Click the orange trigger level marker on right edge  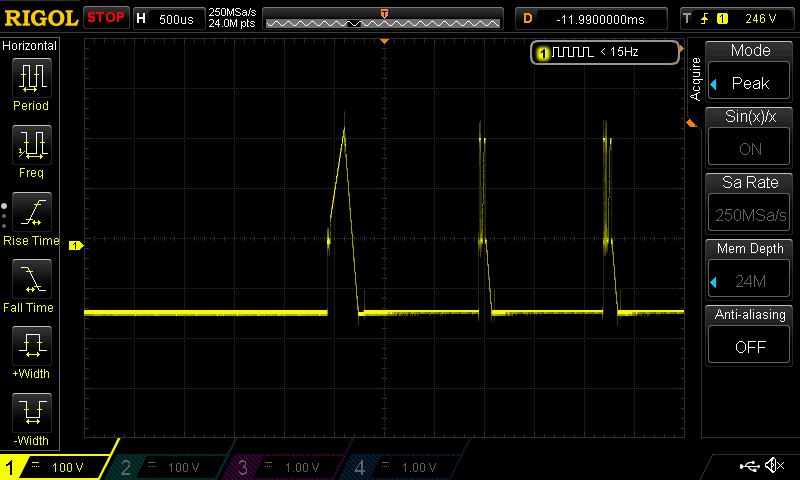(691, 123)
